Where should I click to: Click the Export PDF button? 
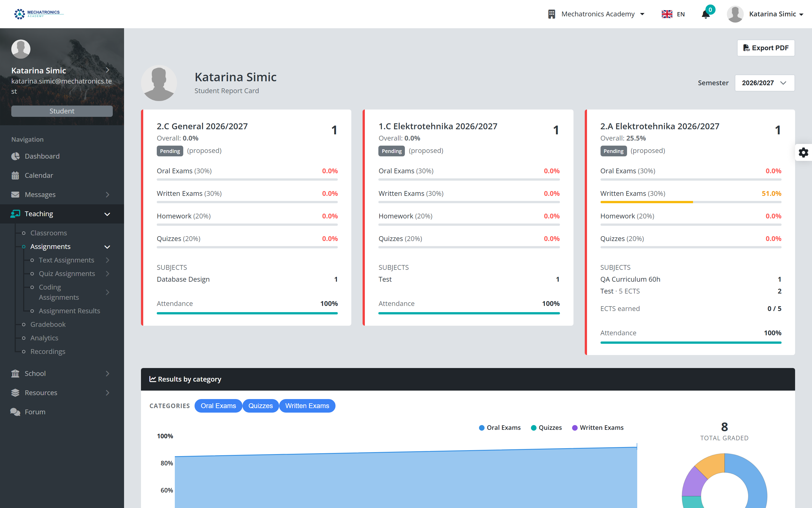tap(766, 48)
